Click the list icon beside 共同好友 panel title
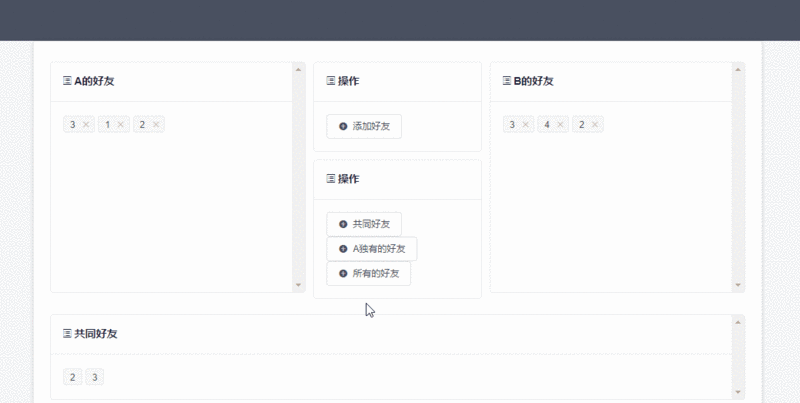The image size is (800, 403). click(67, 334)
